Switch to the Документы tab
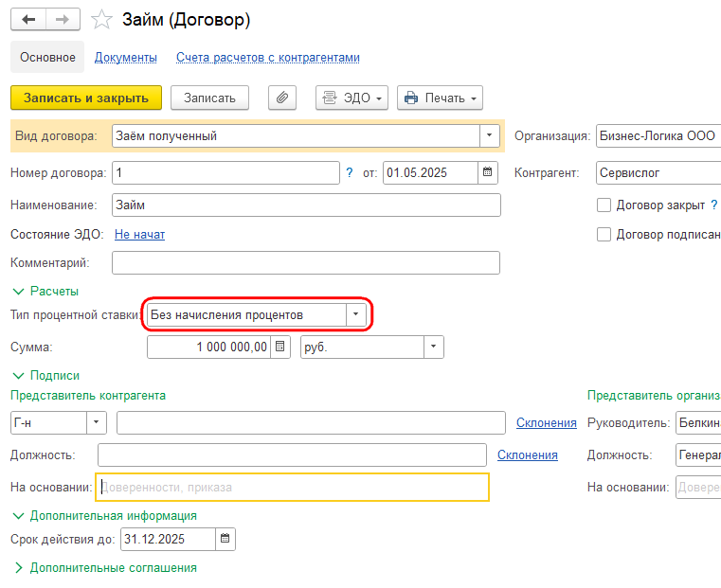Image resolution: width=721 pixels, height=588 pixels. [x=125, y=58]
